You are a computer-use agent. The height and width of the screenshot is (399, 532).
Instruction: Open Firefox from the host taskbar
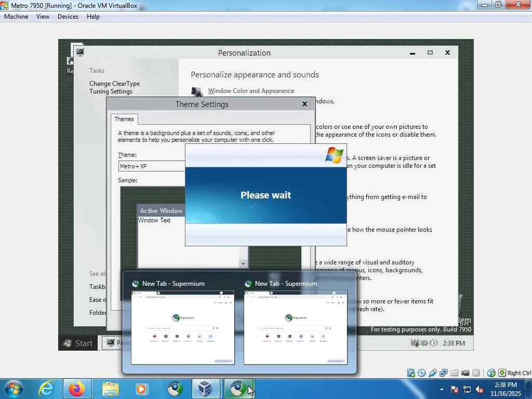pos(77,389)
